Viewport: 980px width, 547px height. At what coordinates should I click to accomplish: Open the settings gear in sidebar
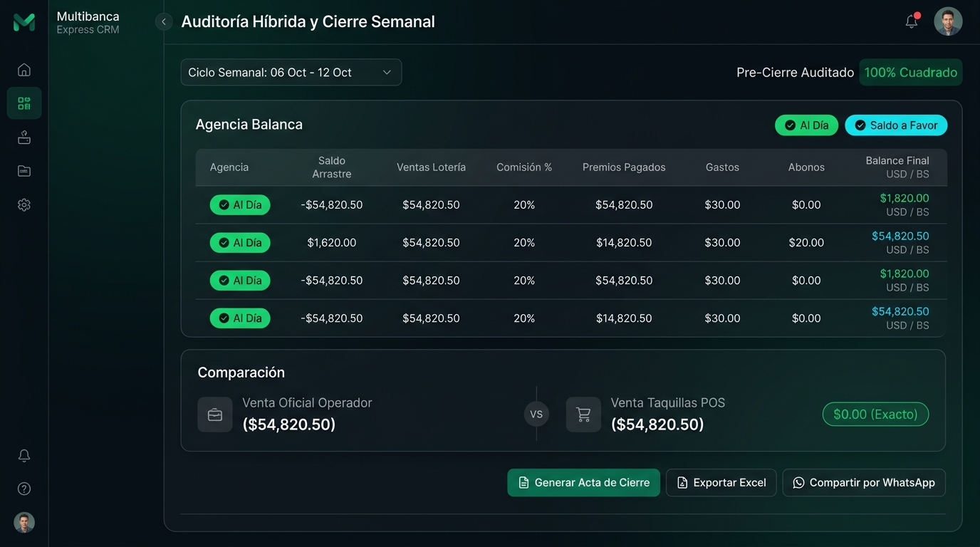pos(24,205)
